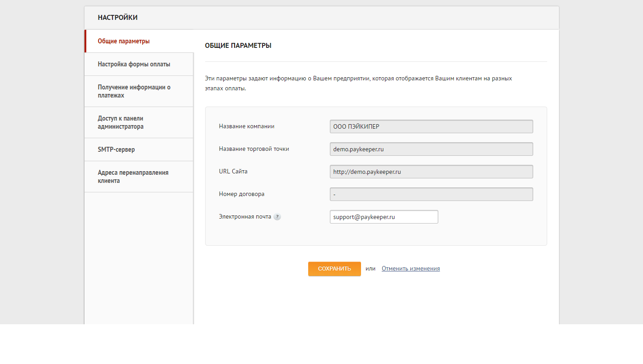The height and width of the screenshot is (364, 643).
Task: Click the URL Сайта input field
Action: [431, 171]
